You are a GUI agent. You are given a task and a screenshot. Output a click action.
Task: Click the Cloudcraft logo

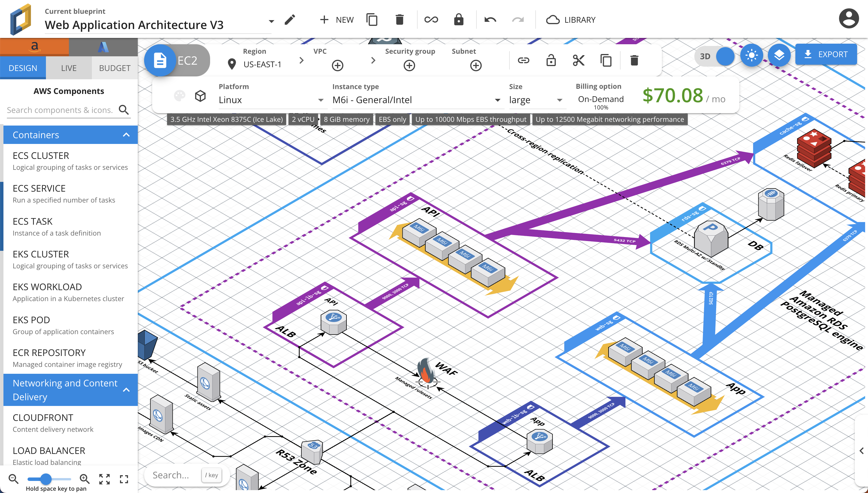coord(21,19)
